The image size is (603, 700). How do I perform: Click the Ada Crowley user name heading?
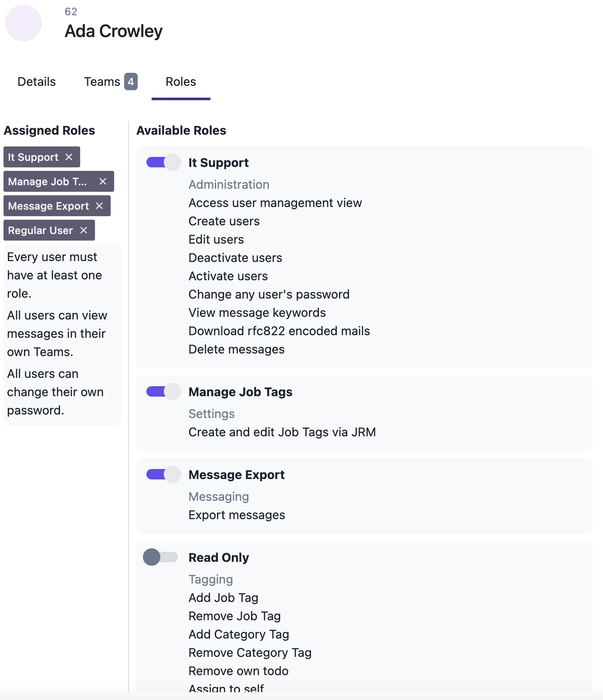pyautogui.click(x=114, y=31)
